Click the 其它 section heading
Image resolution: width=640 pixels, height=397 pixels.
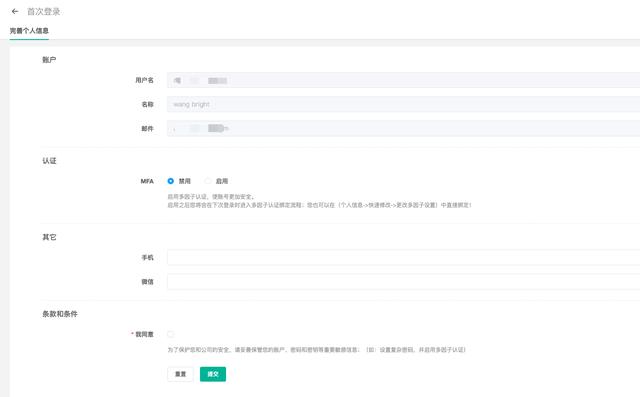pyautogui.click(x=49, y=237)
